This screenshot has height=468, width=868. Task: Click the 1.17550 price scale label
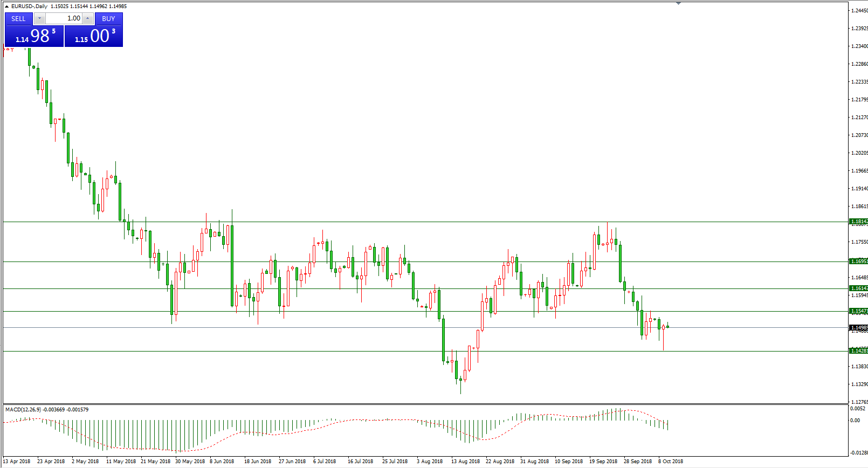pyautogui.click(x=859, y=242)
